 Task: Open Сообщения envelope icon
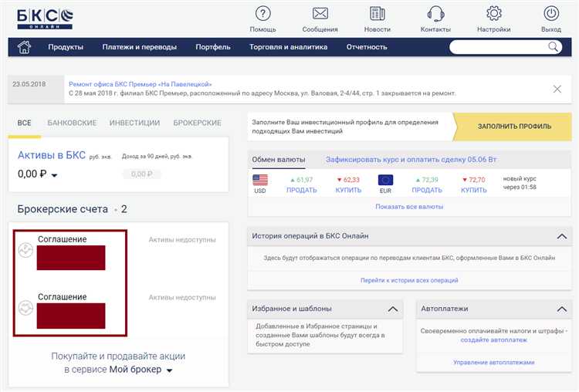point(320,14)
